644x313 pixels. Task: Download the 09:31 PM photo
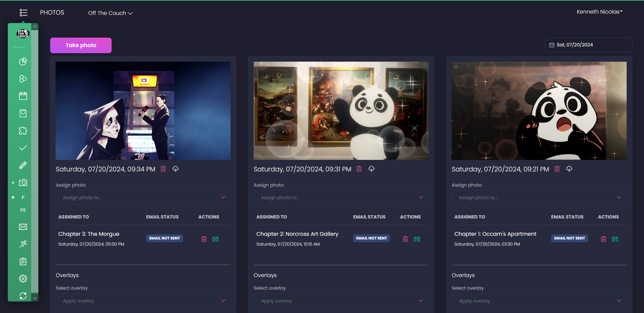pos(371,169)
